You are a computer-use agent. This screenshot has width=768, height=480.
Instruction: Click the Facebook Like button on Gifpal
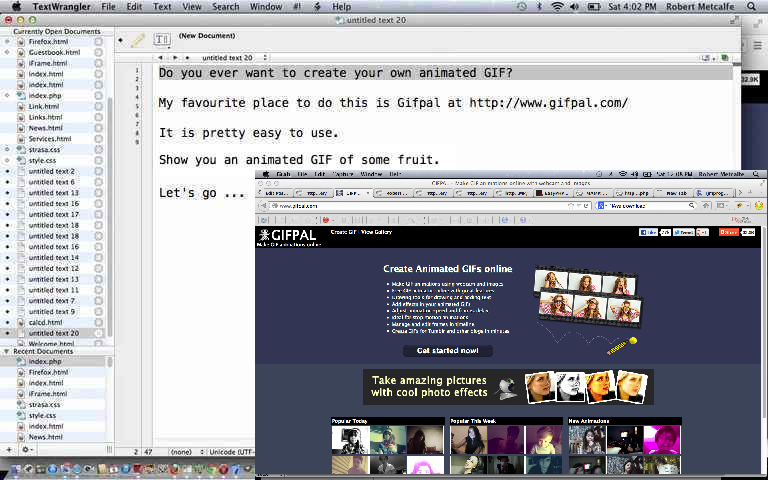tap(648, 232)
